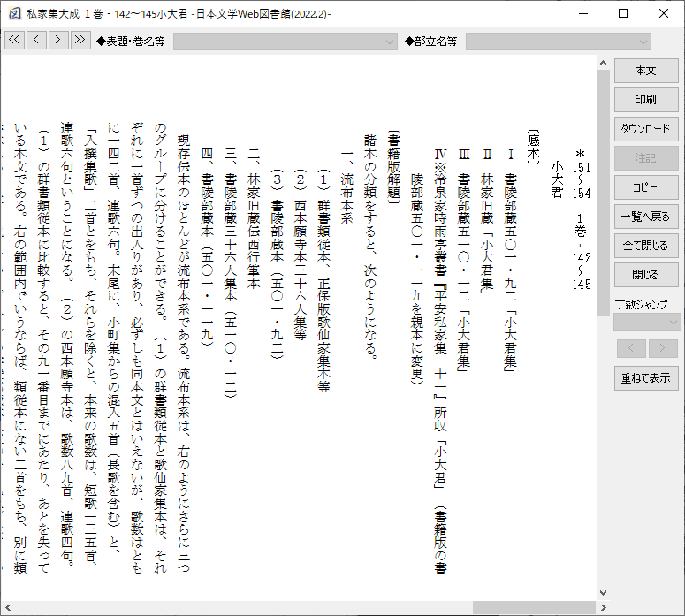
Task: Click the line Ⅰ 書陵部蔵五〇一・九二「小大君集」
Action: click(510, 261)
